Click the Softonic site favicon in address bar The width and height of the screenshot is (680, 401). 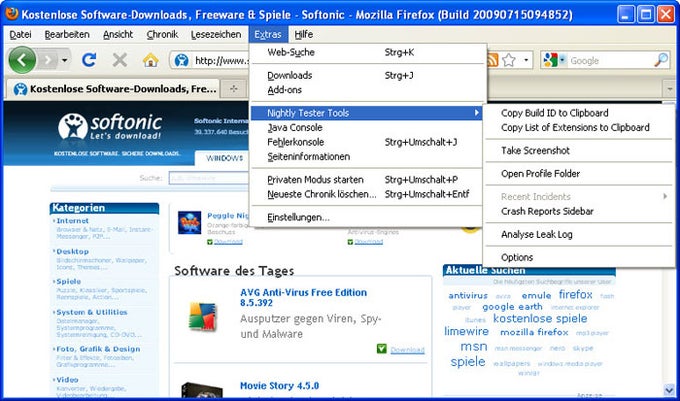(x=181, y=60)
